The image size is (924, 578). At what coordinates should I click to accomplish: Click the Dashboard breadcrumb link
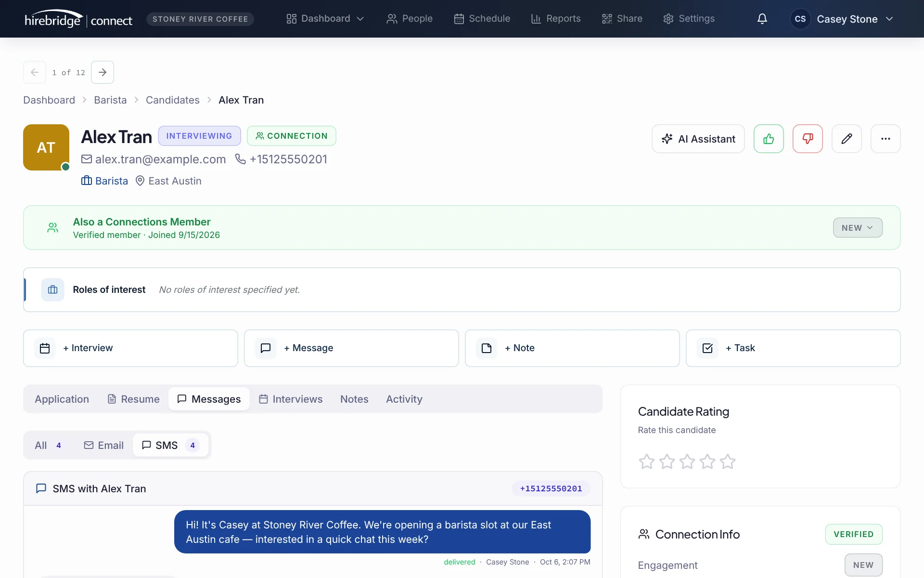49,100
